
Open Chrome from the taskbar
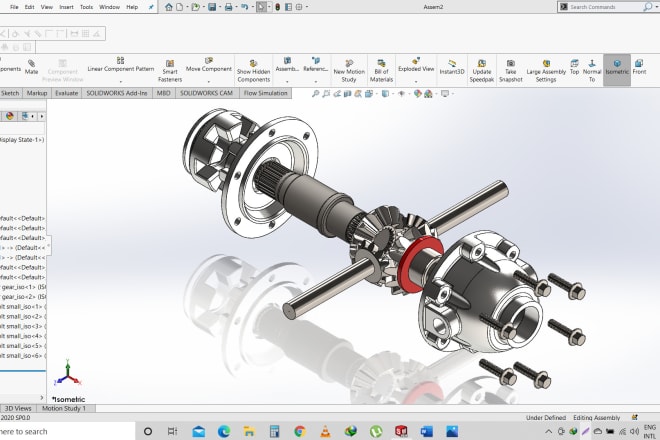[x=300, y=431]
